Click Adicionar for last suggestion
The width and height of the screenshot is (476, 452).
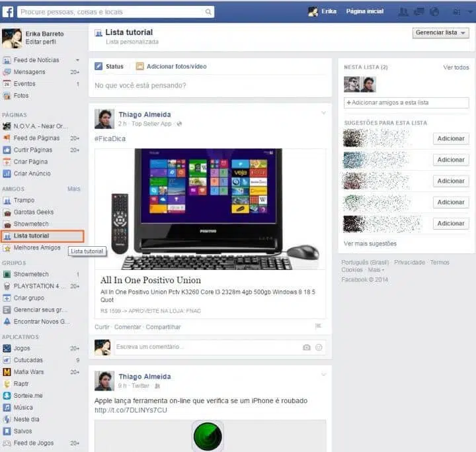pyautogui.click(x=451, y=223)
